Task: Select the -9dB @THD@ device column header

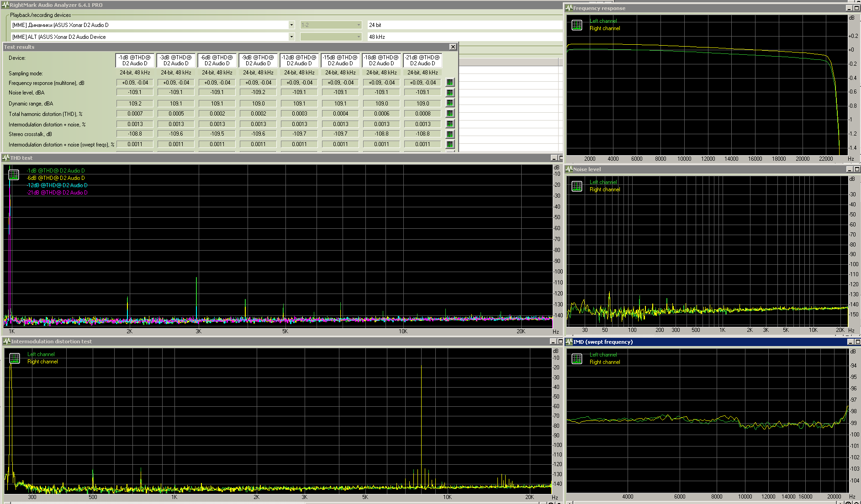Action: [x=258, y=60]
